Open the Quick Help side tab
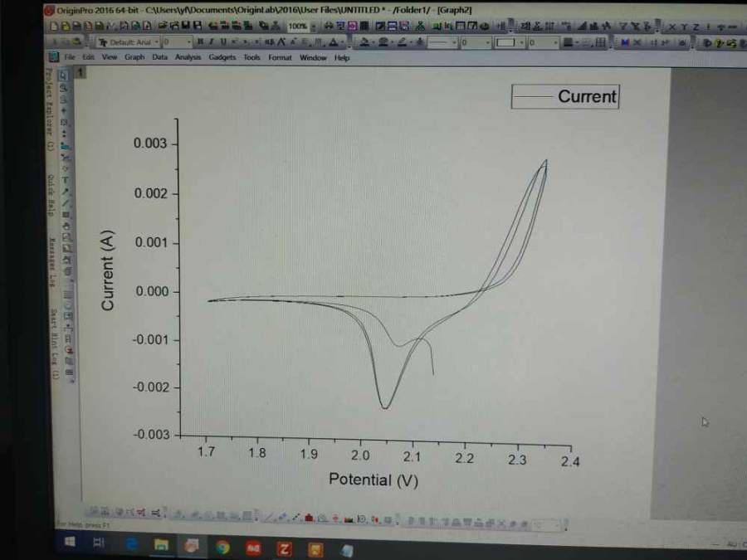747x560 pixels. [50, 195]
